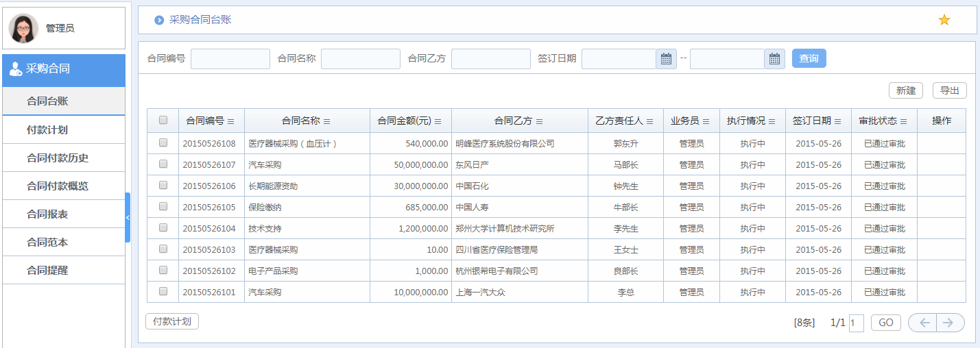Open the end date calendar picker
980x348 pixels.
pos(774,59)
